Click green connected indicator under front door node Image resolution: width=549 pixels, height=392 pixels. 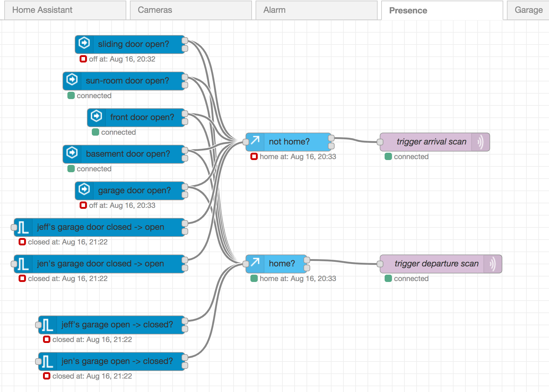coord(95,132)
